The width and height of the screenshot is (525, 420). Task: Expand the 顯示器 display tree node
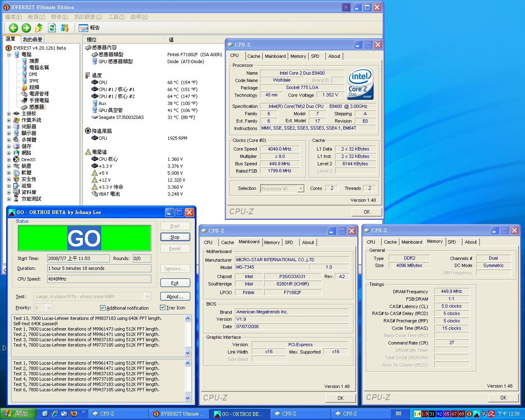coord(9,133)
